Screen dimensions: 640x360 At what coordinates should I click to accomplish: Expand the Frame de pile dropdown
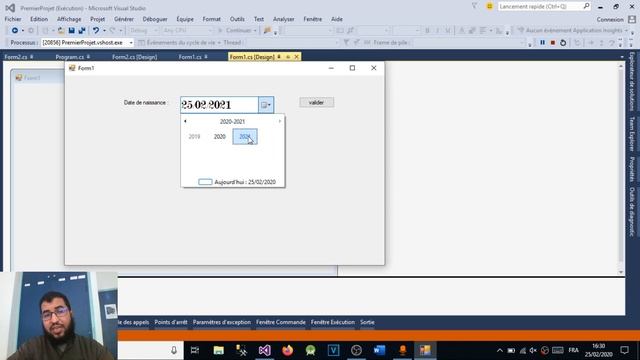click(x=522, y=42)
